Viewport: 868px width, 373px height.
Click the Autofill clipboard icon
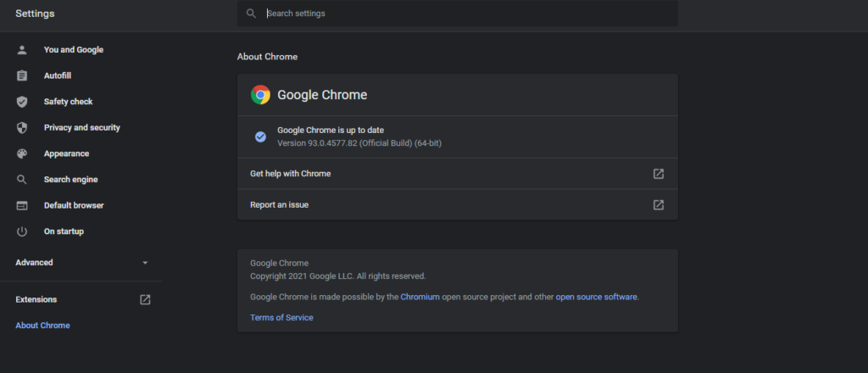pos(22,75)
